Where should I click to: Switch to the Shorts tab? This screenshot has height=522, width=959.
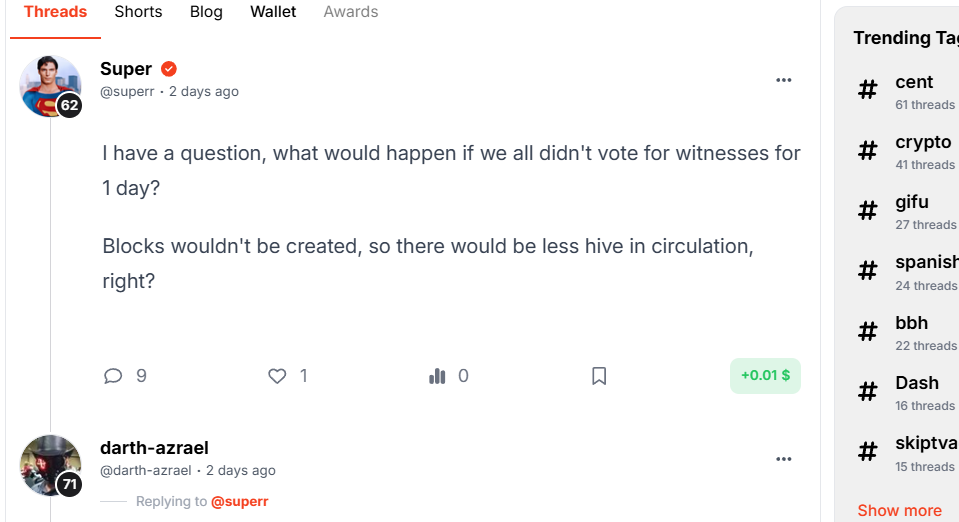click(138, 12)
